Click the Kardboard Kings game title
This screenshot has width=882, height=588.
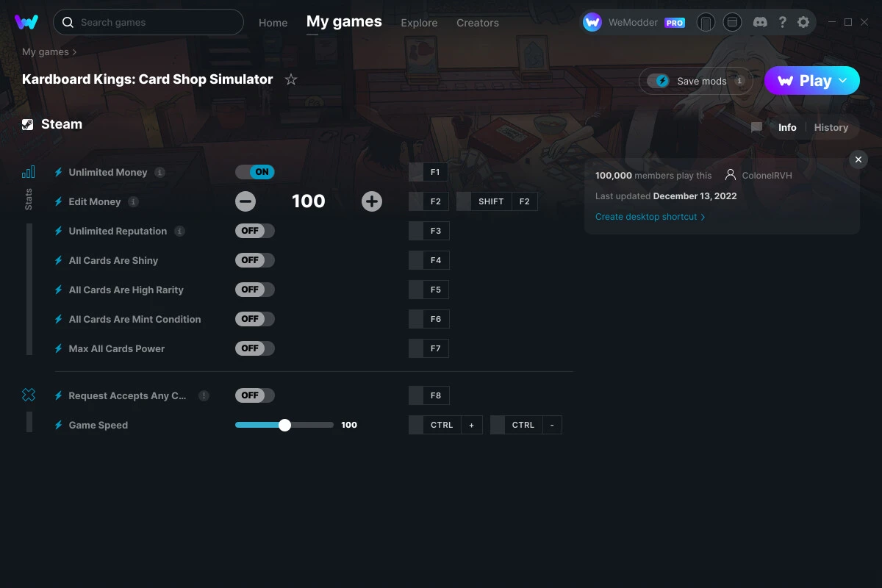pyautogui.click(x=148, y=79)
